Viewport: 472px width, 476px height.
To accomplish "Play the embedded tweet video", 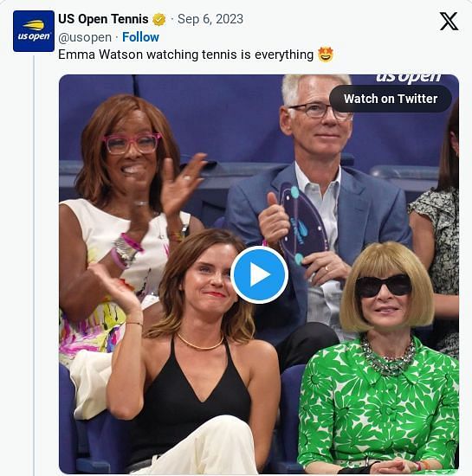I will coord(259,274).
